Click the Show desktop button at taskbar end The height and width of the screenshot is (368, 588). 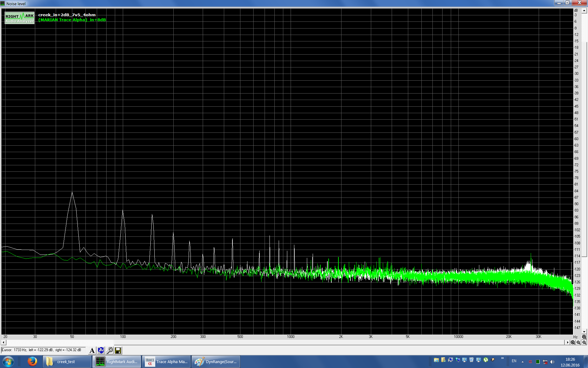586,362
